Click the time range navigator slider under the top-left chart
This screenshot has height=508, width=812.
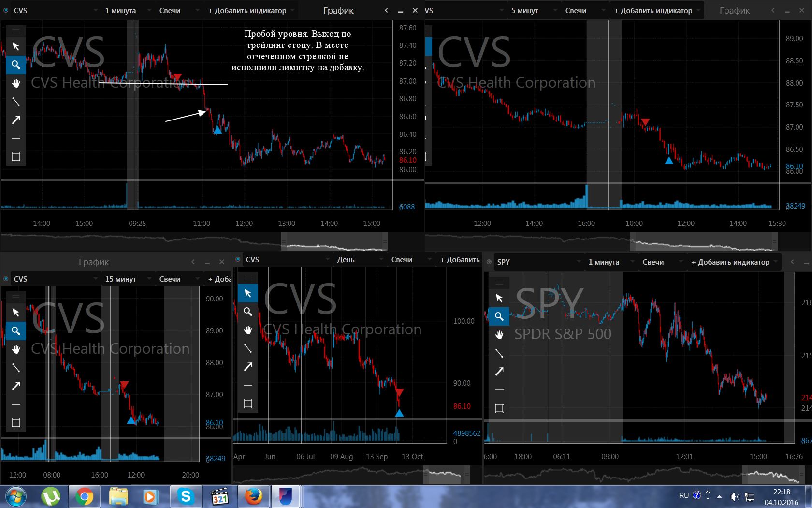(x=334, y=241)
